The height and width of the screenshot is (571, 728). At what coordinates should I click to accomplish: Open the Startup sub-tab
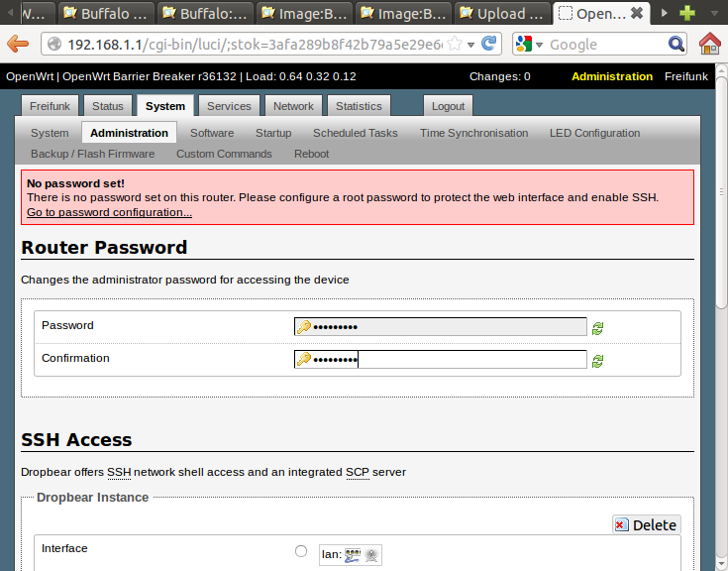tap(273, 133)
